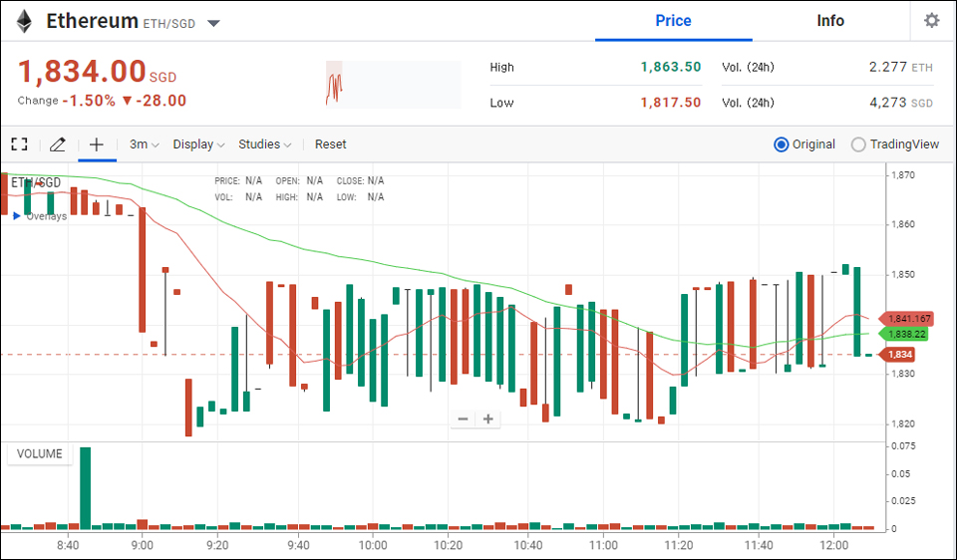Activate the crosshair plus tool
Image resolution: width=957 pixels, height=560 pixels.
pyautogui.click(x=97, y=144)
